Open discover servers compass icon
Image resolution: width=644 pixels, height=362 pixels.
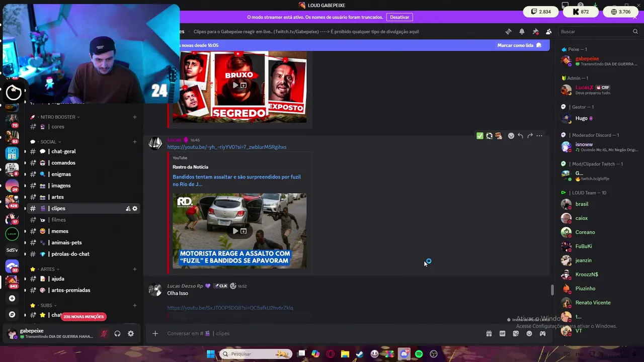click(x=12, y=315)
